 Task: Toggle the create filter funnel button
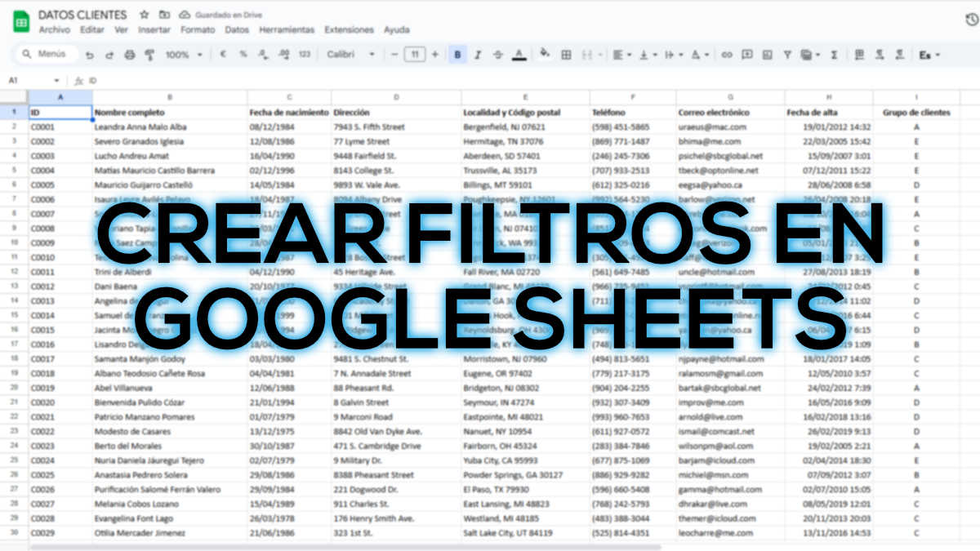(787, 55)
